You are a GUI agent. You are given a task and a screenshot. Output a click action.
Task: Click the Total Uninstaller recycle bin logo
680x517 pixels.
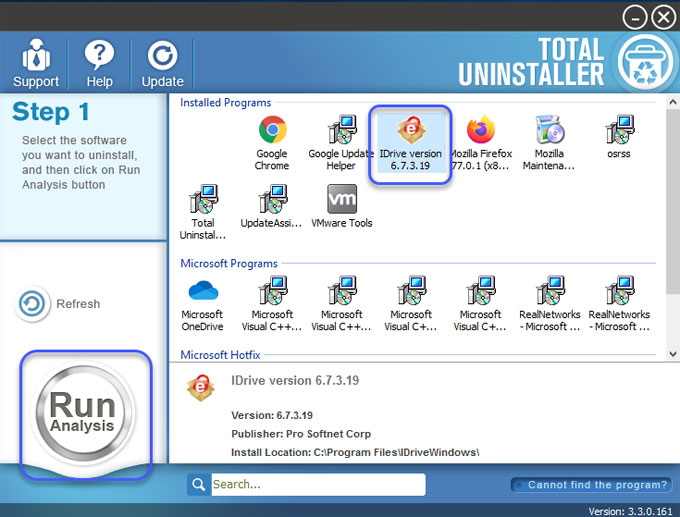[x=645, y=63]
